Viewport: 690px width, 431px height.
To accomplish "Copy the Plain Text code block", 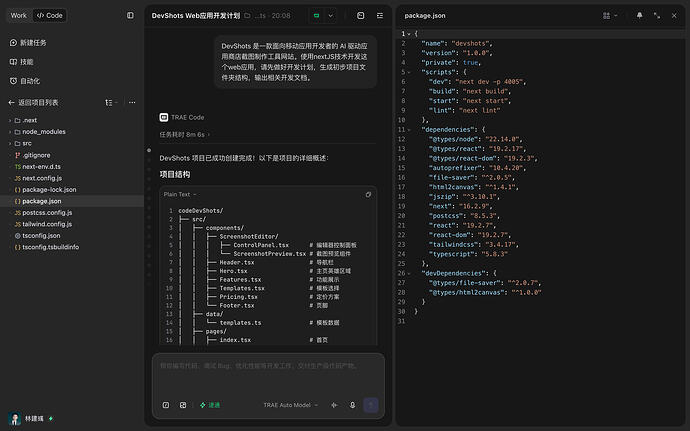I will click(x=368, y=194).
